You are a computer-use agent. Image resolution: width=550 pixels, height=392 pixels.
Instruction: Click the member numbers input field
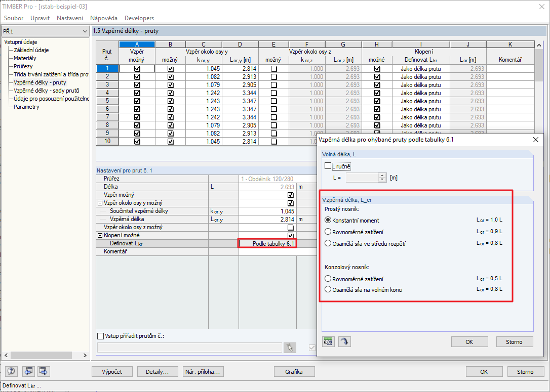click(x=189, y=347)
